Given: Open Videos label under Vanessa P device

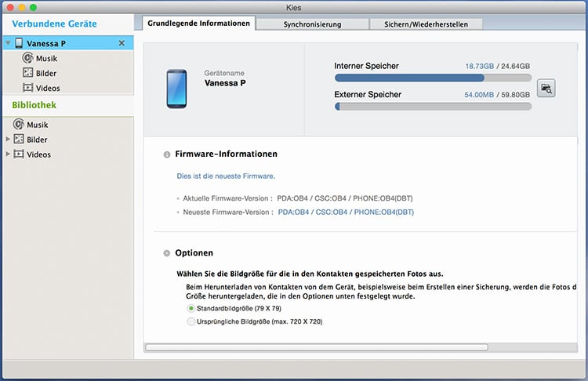Looking at the screenshot, I should coord(48,88).
